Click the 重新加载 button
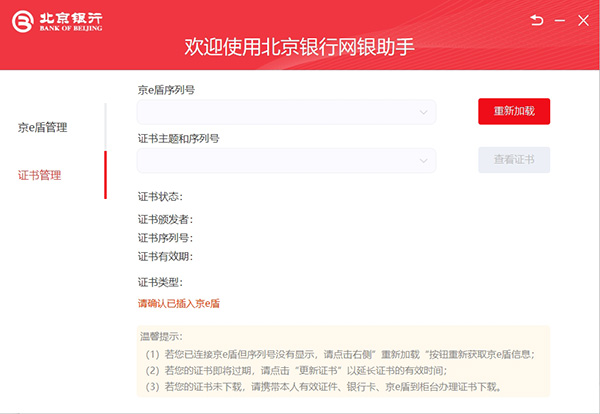This screenshot has width=600, height=414. pyautogui.click(x=514, y=111)
